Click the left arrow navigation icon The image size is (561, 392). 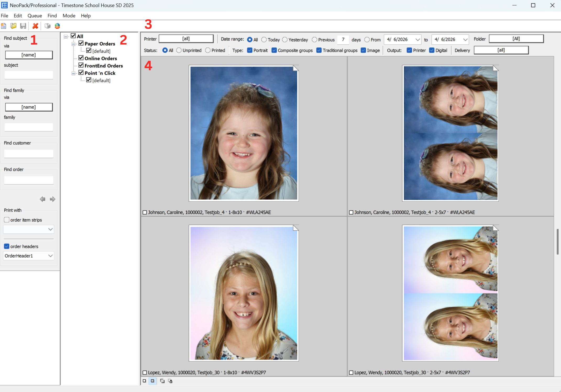coord(42,199)
